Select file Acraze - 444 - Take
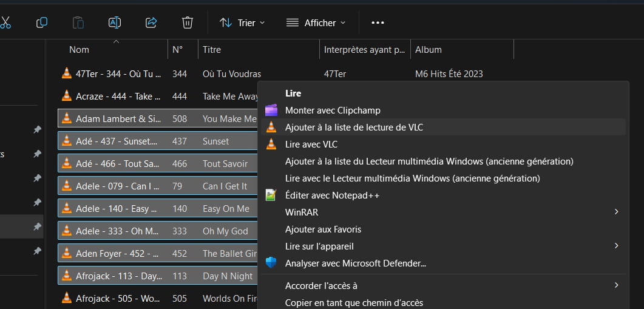The height and width of the screenshot is (309, 644). pyautogui.click(x=119, y=97)
